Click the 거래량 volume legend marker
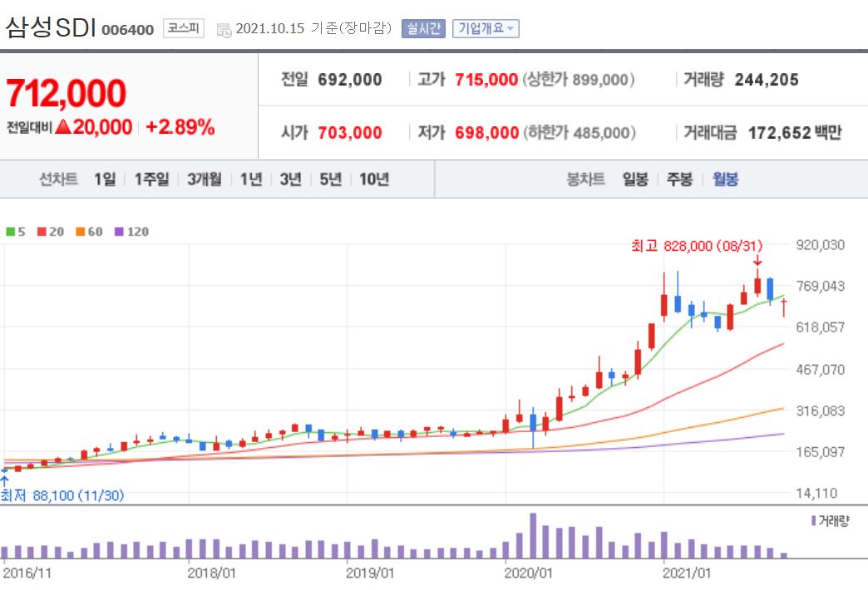Screen dimensions: 868x590 click(813, 521)
